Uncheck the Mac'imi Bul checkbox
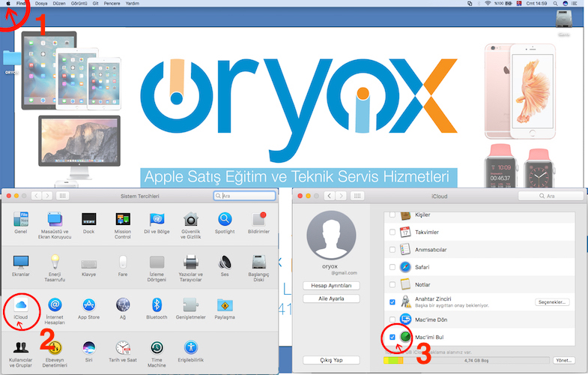588x375 pixels. pos(392,337)
